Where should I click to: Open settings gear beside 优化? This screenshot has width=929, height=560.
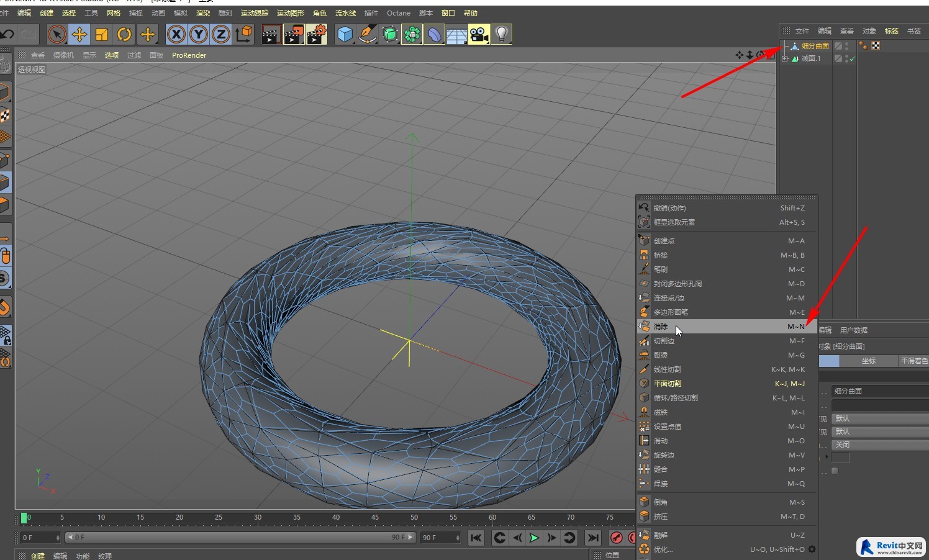click(x=812, y=549)
